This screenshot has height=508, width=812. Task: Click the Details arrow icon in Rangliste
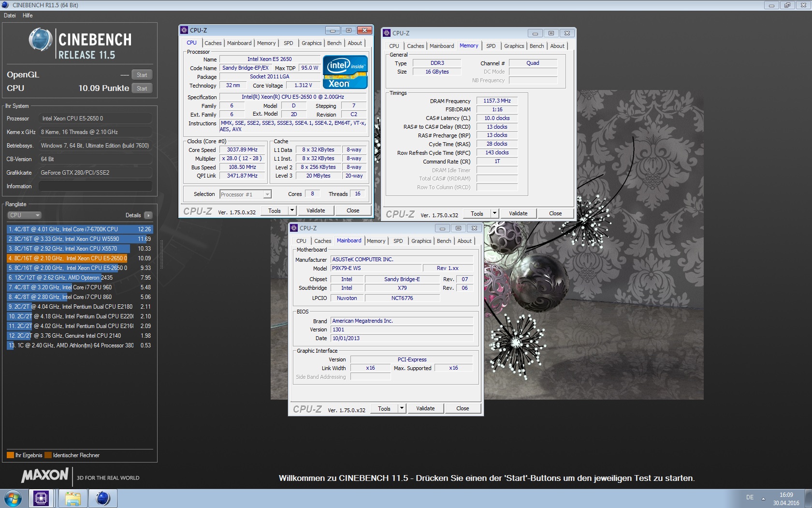148,215
